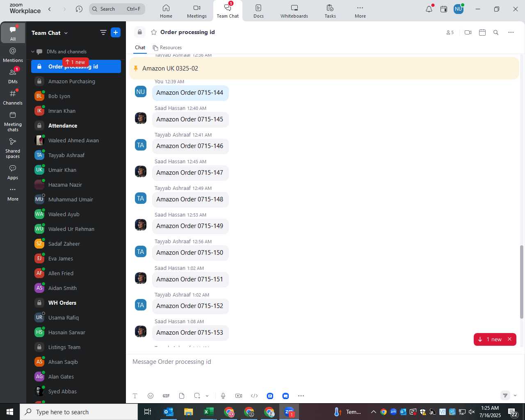The width and height of the screenshot is (525, 420).
Task: Click the screenshot capture icon
Action: (x=197, y=396)
